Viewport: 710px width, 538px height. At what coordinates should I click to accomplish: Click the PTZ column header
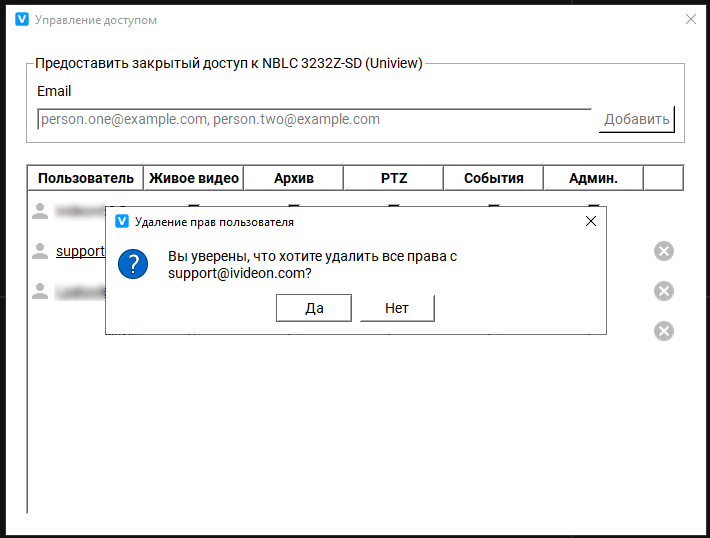coord(393,178)
